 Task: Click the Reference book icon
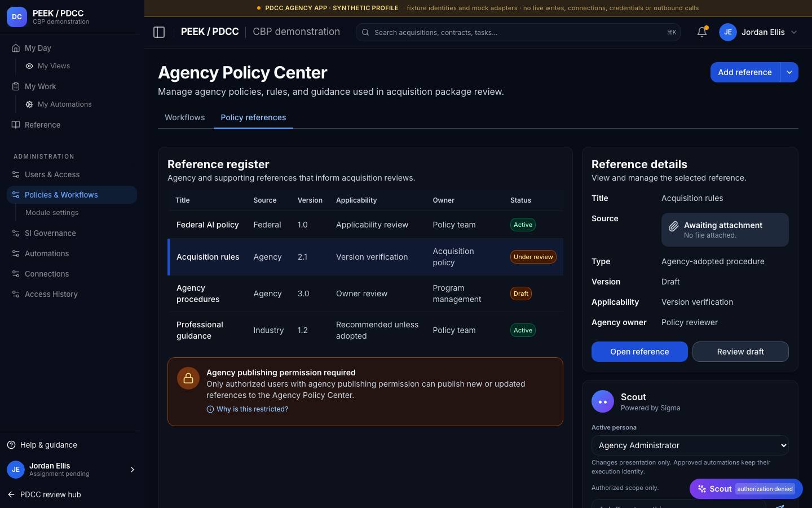tap(16, 125)
